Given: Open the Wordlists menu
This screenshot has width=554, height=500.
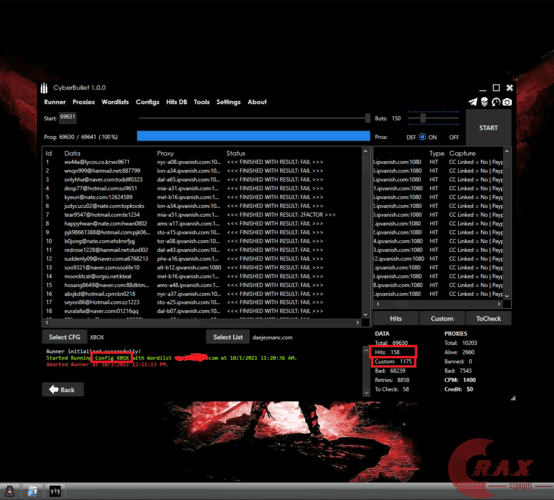Looking at the screenshot, I should coord(115,102).
